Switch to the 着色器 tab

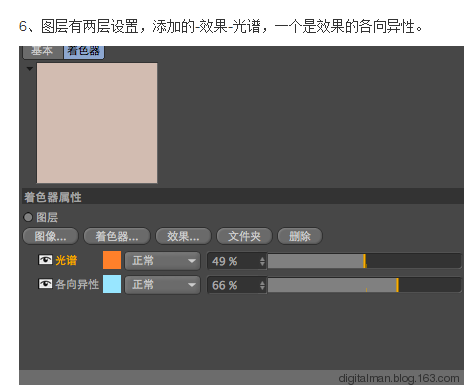[84, 52]
